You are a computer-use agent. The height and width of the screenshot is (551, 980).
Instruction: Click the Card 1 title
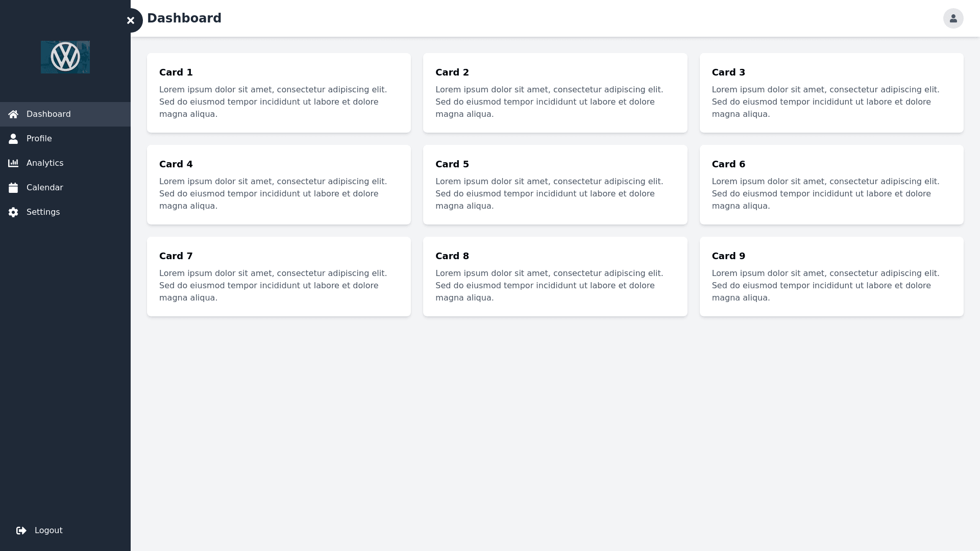click(x=176, y=72)
